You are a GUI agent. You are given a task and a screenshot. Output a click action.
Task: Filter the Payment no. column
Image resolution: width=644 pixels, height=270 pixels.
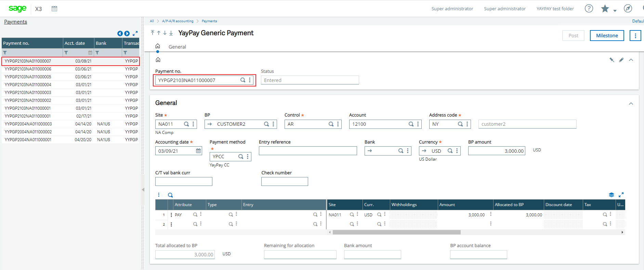5,53
